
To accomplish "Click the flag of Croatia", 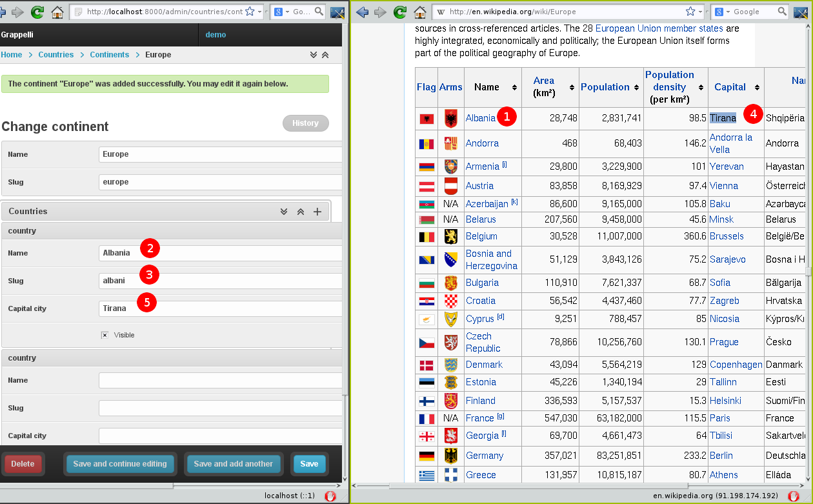I will click(x=427, y=301).
